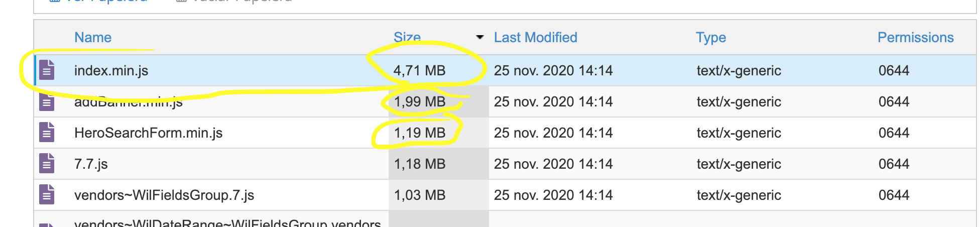
Task: Click 0644 permissions of HeroSearchForm.min.js
Action: pyautogui.click(x=894, y=133)
